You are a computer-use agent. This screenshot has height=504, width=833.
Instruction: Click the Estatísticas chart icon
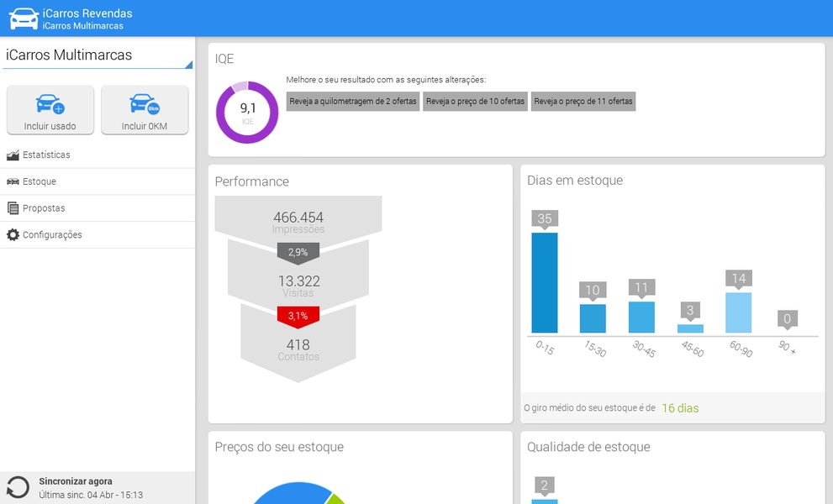(x=13, y=155)
